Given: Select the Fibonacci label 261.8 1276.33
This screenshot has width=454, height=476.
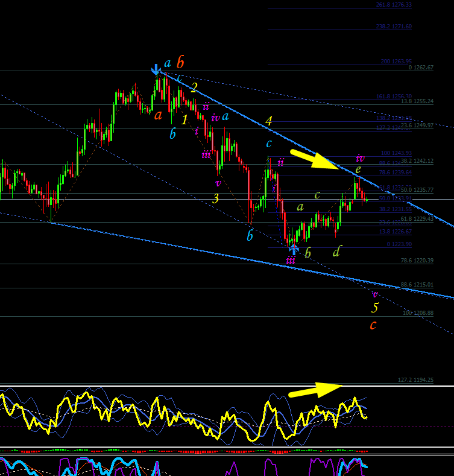Looking at the screenshot, I should [394, 5].
